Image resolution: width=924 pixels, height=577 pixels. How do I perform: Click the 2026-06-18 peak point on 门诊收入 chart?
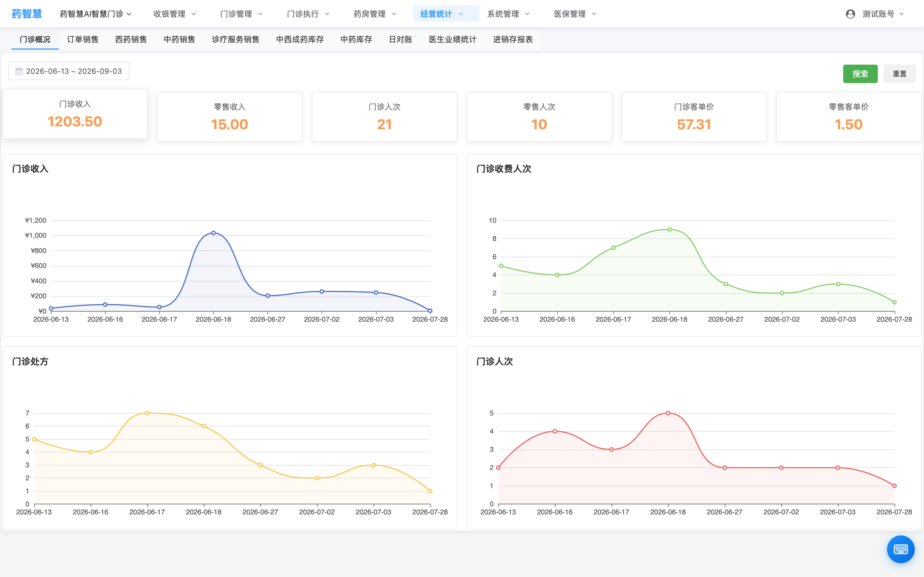tap(213, 233)
